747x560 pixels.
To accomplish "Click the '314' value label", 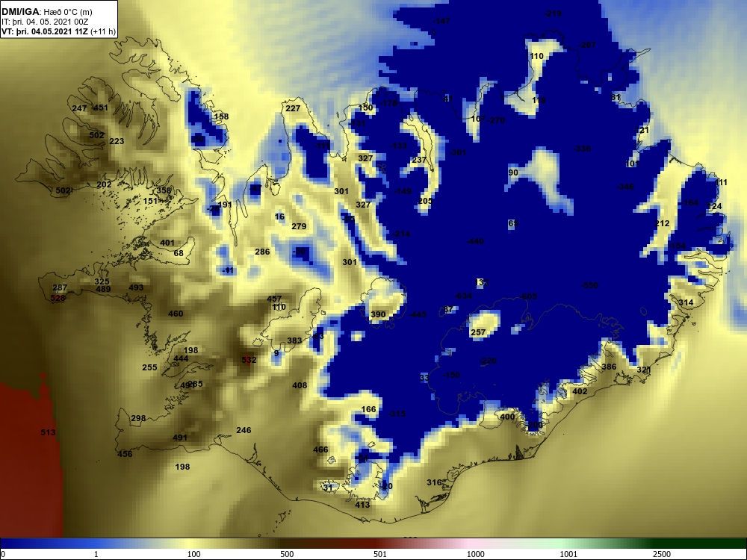I will (x=686, y=303).
